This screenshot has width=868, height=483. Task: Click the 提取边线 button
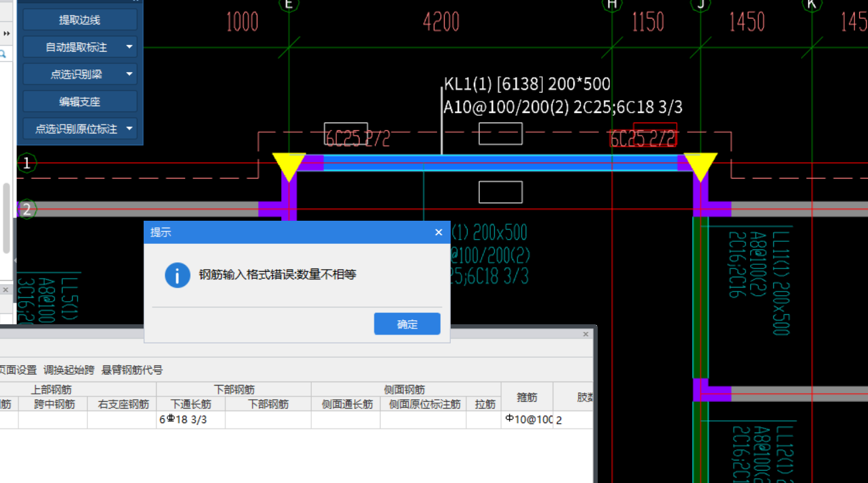click(80, 20)
